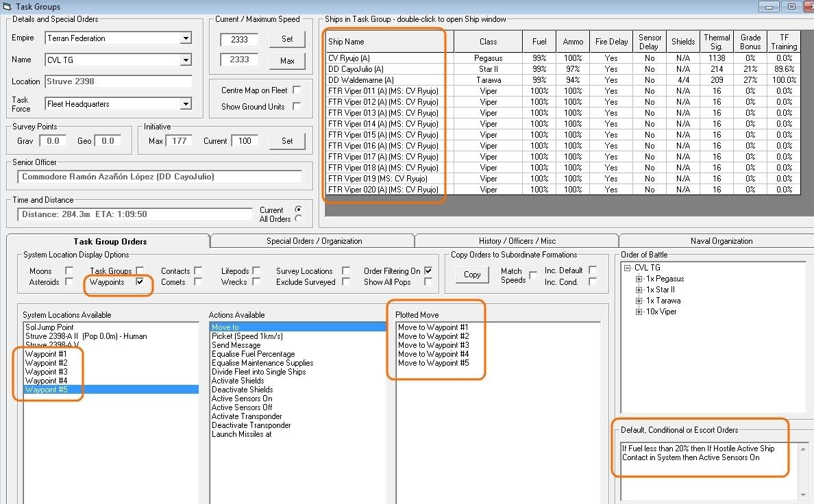This screenshot has height=504, width=814.
Task: Select the Current time and distance radio button
Action: pos(299,209)
